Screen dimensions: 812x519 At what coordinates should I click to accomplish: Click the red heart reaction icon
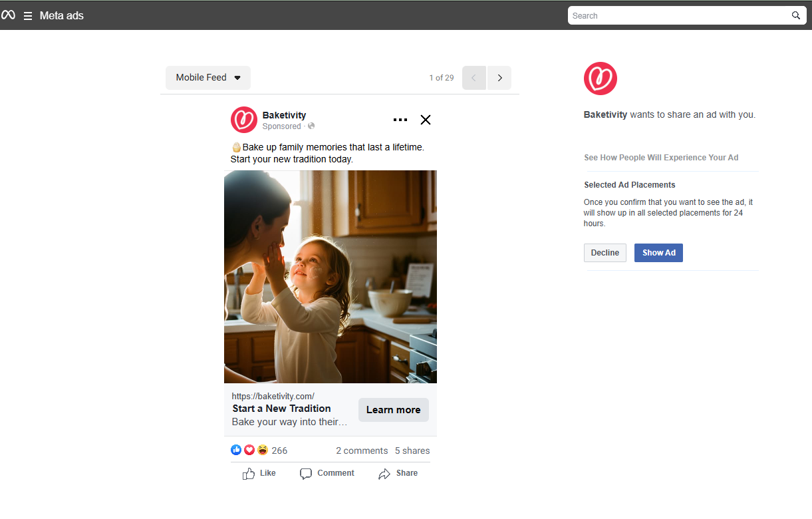(249, 450)
